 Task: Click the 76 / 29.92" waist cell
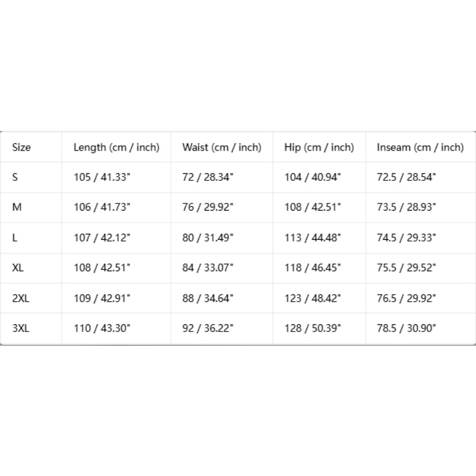208,207
